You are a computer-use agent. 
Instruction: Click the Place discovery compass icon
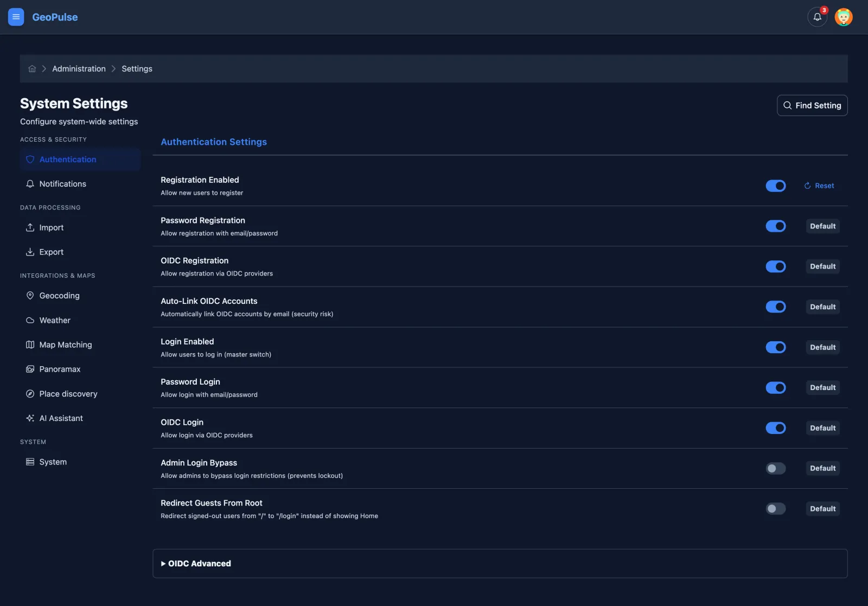click(30, 394)
